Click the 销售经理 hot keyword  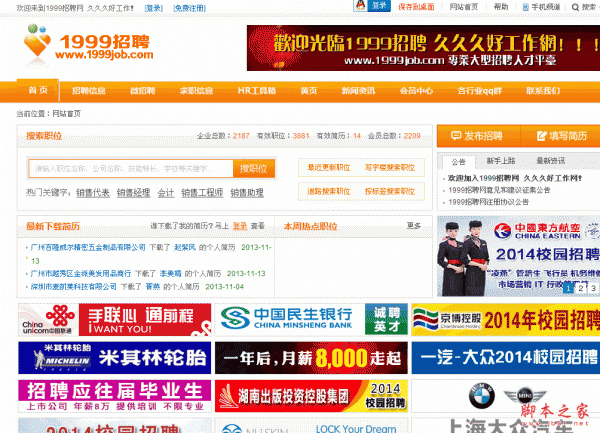click(134, 193)
